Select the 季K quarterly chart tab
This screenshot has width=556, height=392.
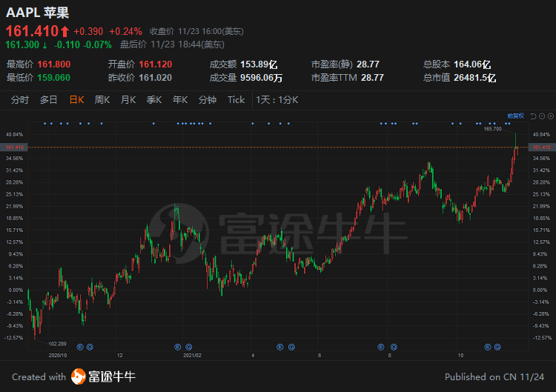[154, 100]
